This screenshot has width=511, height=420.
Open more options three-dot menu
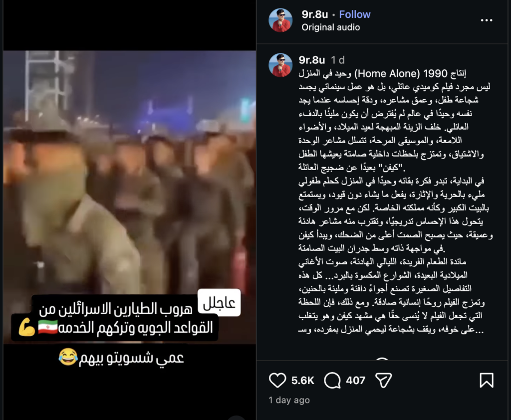[x=487, y=20]
